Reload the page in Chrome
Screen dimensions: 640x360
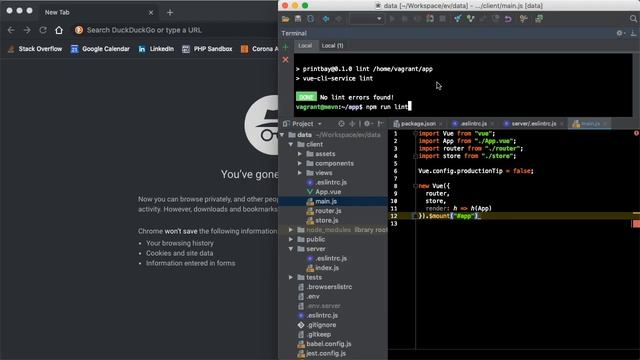pos(43,30)
